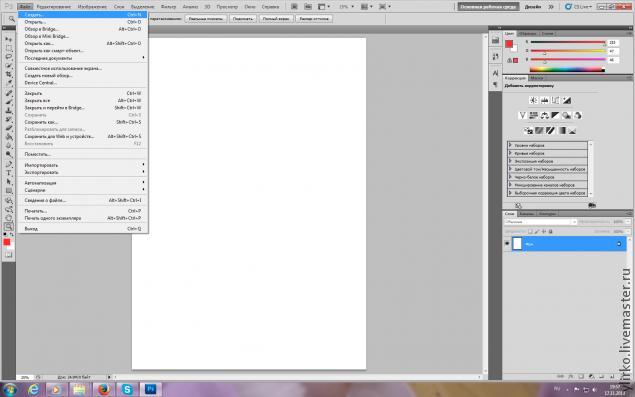
Task: Choose 'Выход' in File menu
Action: [x=83, y=228]
